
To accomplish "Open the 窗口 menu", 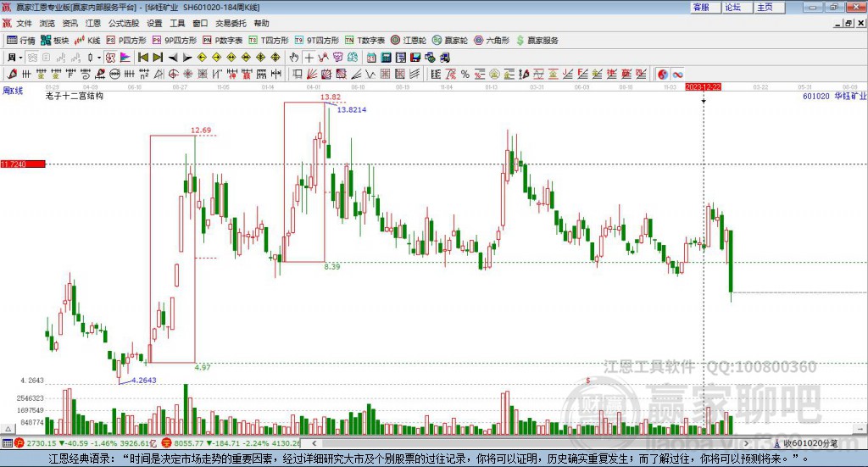I will point(200,23).
